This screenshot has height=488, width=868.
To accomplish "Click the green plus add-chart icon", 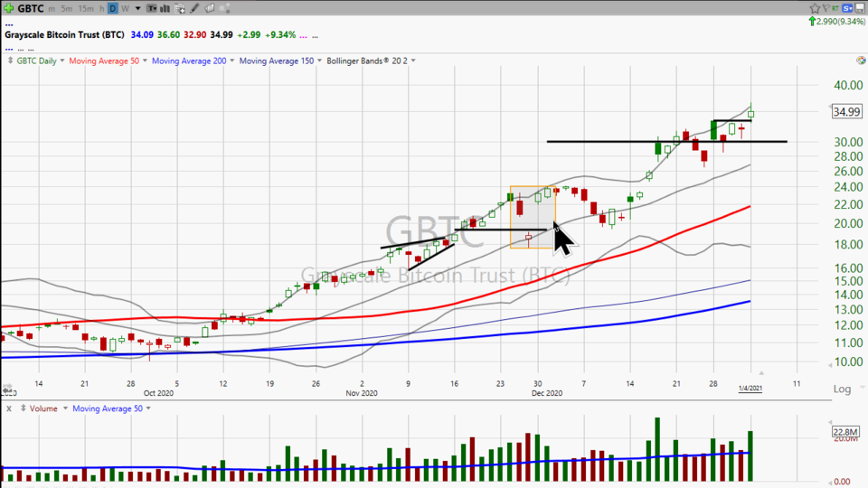I will pyautogui.click(x=9, y=8).
